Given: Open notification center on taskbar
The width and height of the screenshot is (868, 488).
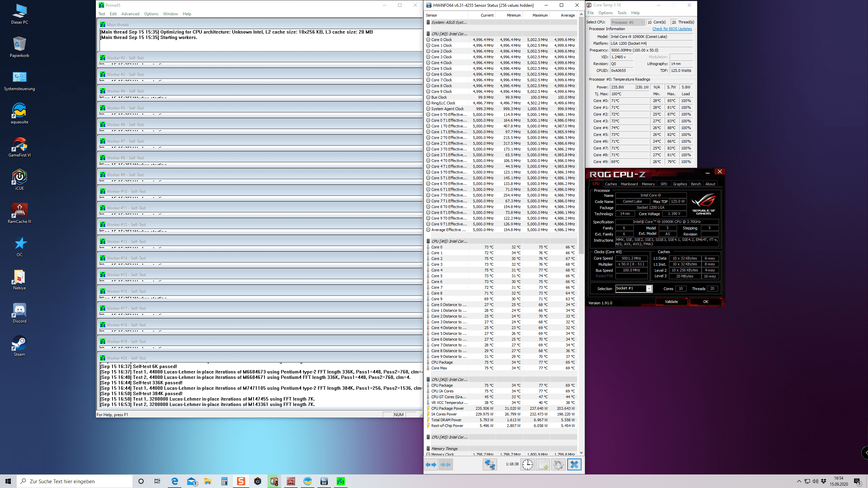Looking at the screenshot, I should (x=858, y=481).
